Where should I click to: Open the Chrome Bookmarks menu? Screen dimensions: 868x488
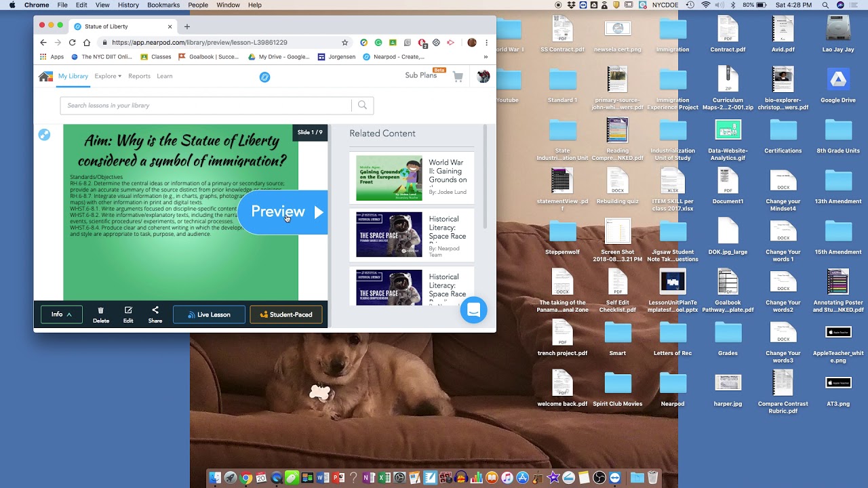[x=163, y=5]
